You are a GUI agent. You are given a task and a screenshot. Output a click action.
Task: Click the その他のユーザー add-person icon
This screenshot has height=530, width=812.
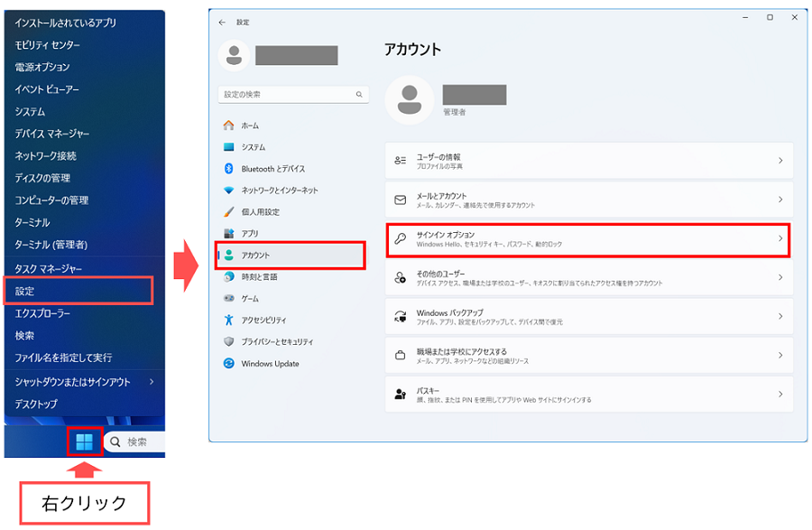[401, 278]
